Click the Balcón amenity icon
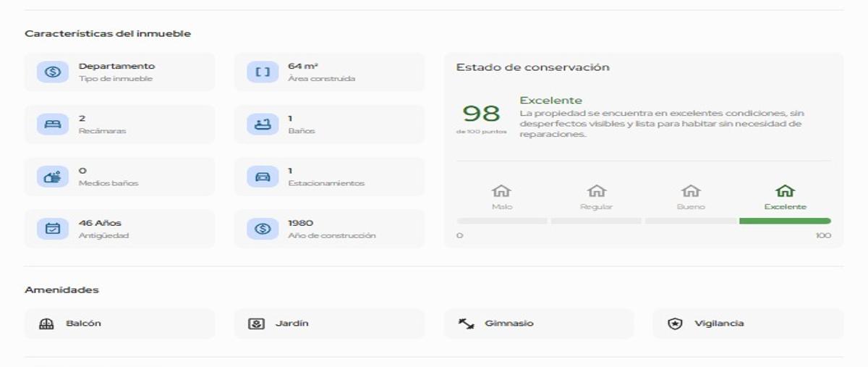The image size is (868, 367). coord(46,324)
